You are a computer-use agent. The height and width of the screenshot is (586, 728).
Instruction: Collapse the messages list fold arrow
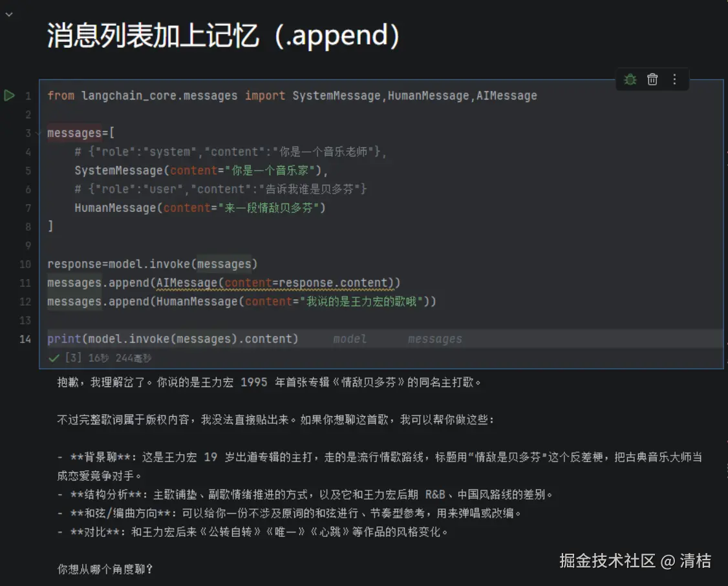pyautogui.click(x=39, y=133)
